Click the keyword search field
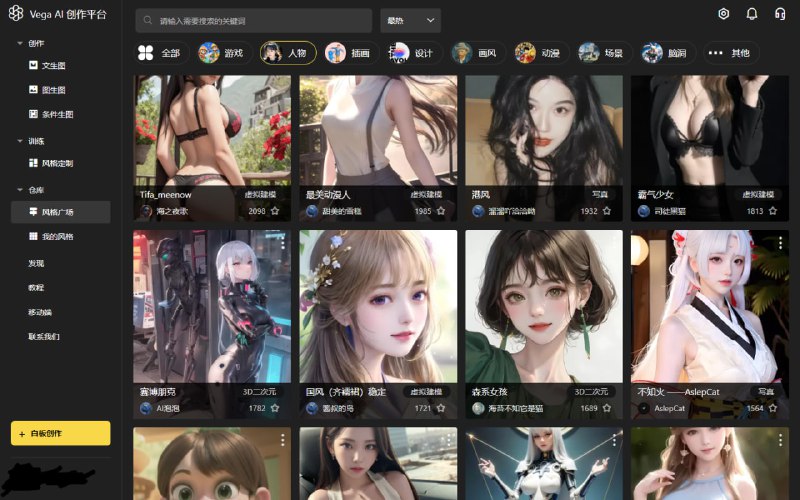The width and height of the screenshot is (800, 500). [x=254, y=20]
